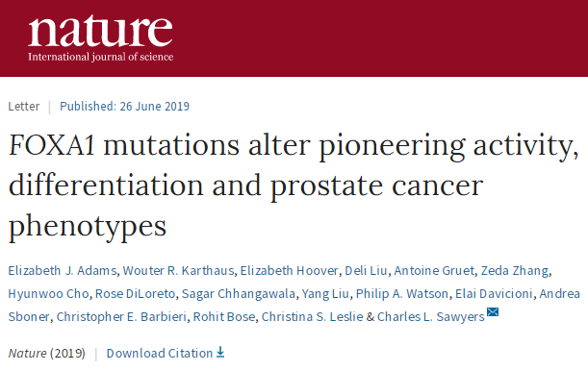Click the download arrow icon after Download Citation
588x371 pixels.
point(220,352)
